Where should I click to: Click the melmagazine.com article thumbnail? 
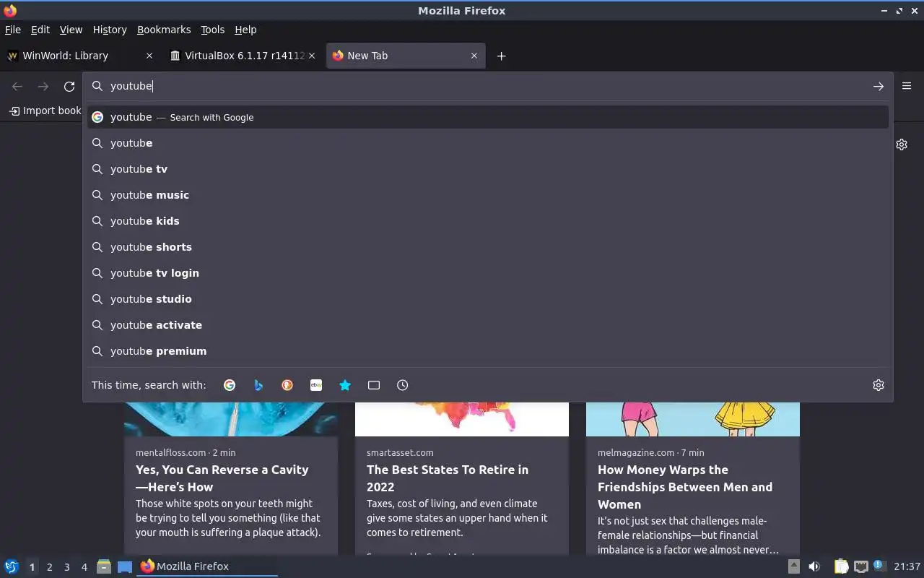(x=693, y=419)
